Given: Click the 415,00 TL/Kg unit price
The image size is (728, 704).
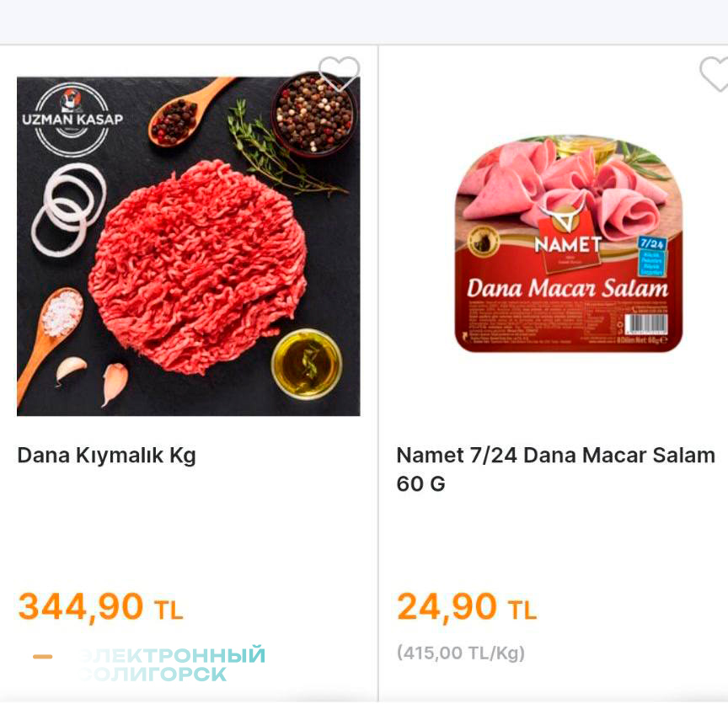Looking at the screenshot, I should (460, 653).
